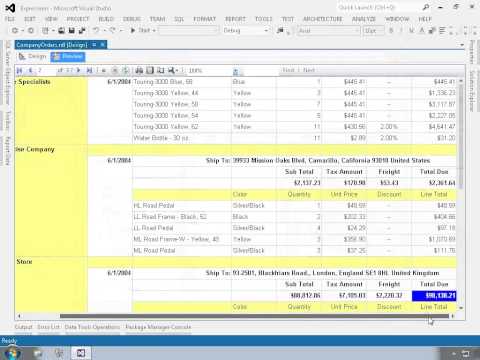Screen dimensions: 480x360
Task: Select the CompanyOrders.rdl [Design] document tab
Action: tap(52, 45)
